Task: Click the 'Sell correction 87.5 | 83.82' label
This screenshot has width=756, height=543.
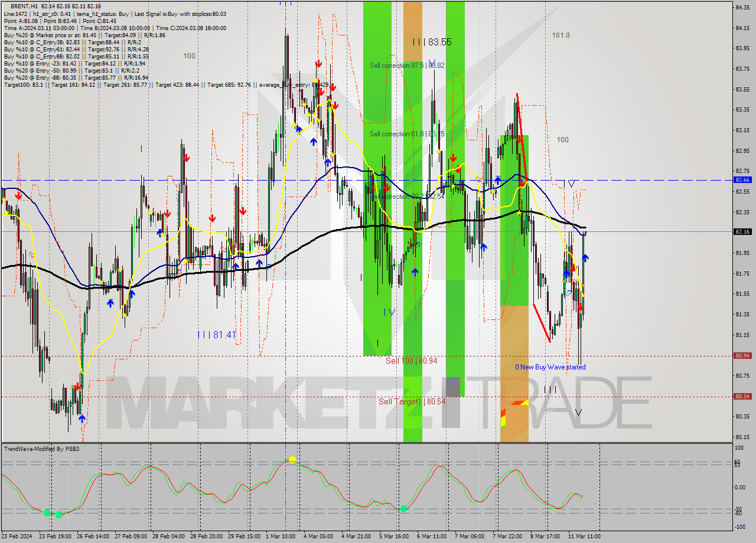Action: coord(407,66)
